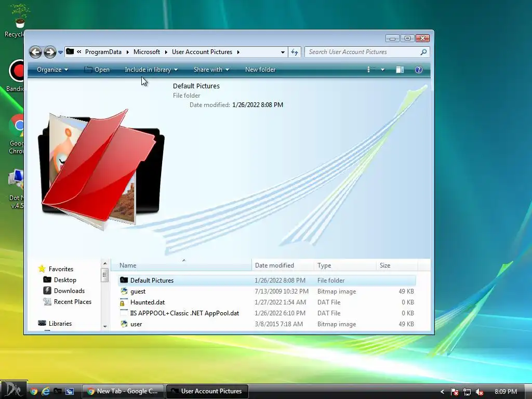Screen dimensions: 532x399
Task: Open the Start button on taskbar
Action: (x=14, y=390)
